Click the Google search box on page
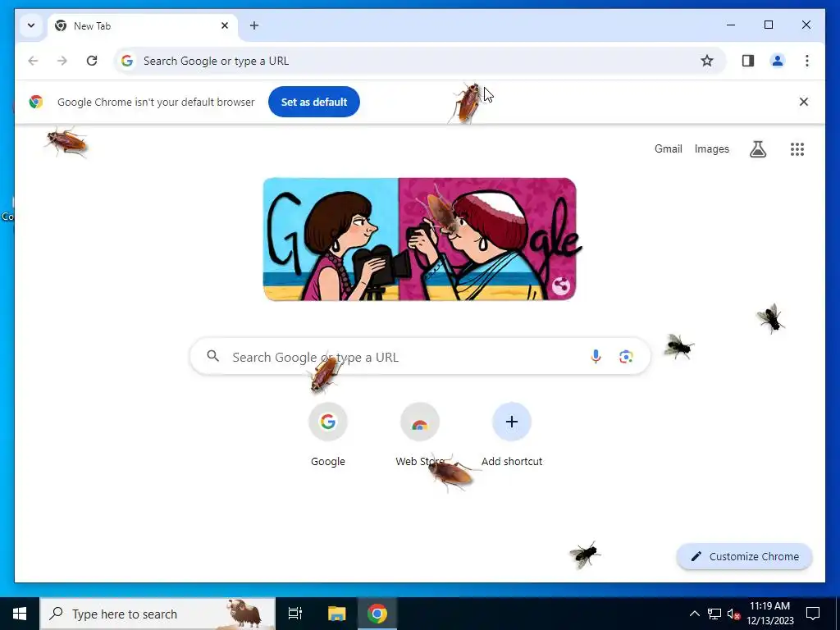Screen dimensions: 840x630 (420, 356)
